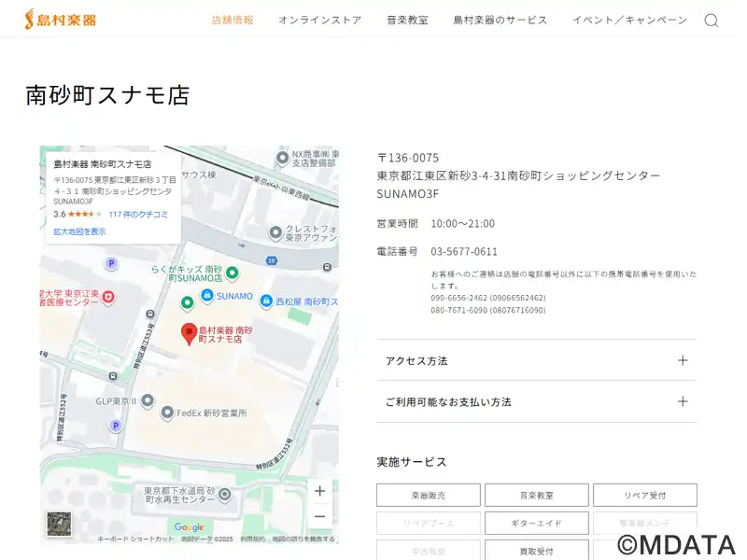
Task: Click hours text 10:00～21:00
Action: pos(462,223)
